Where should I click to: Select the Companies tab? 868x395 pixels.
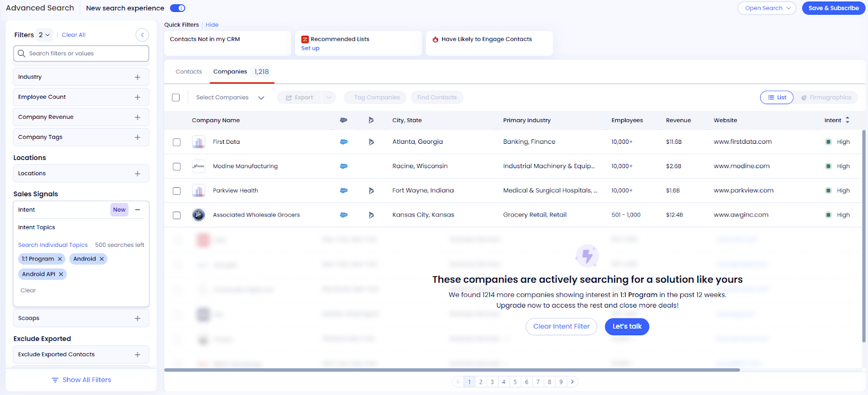tap(241, 72)
